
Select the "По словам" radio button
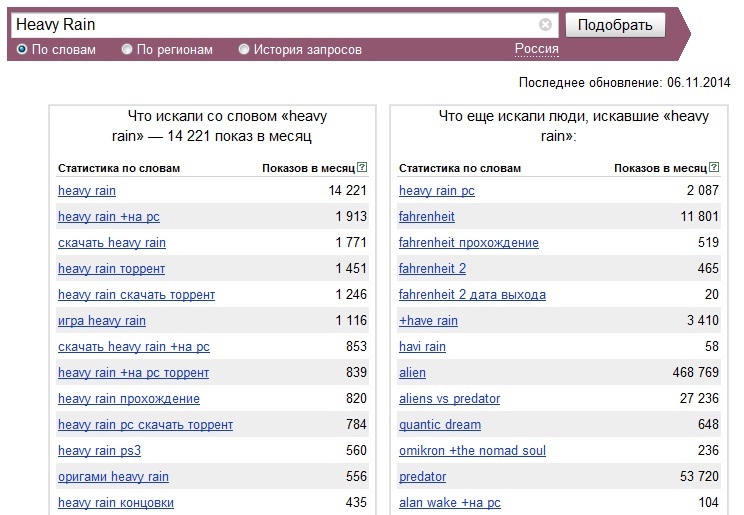tap(22, 49)
